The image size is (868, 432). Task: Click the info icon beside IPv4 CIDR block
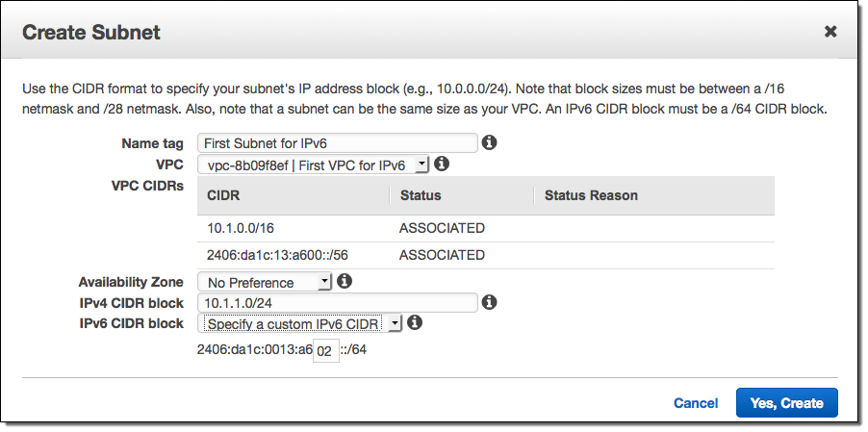click(489, 303)
